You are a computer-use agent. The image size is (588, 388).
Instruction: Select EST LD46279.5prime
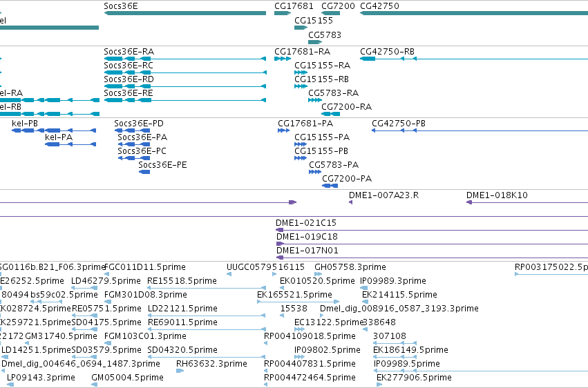84,288
